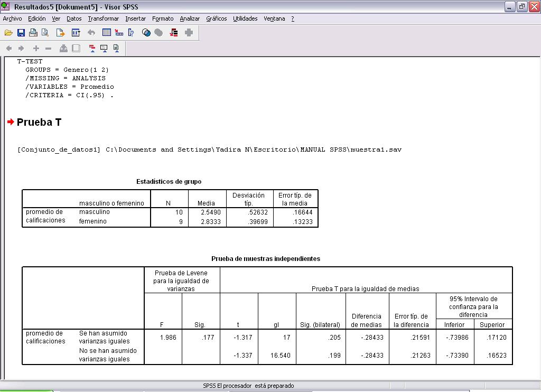Open the Transformar menu
This screenshot has height=392, width=541.
104,18
